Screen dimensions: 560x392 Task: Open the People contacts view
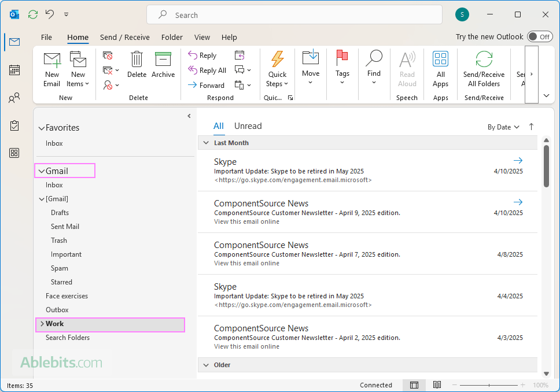click(14, 98)
